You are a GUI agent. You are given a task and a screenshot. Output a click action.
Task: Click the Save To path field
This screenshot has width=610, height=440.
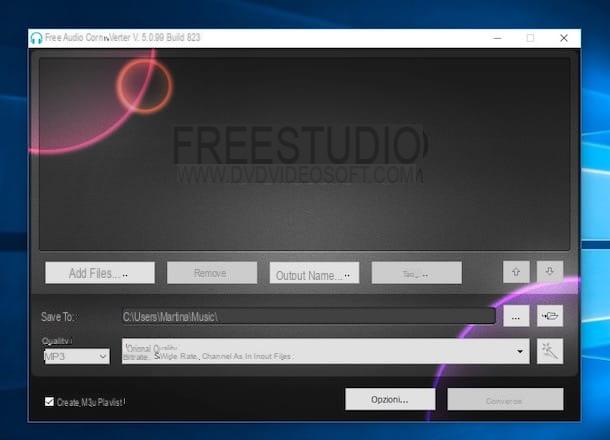[x=309, y=316]
